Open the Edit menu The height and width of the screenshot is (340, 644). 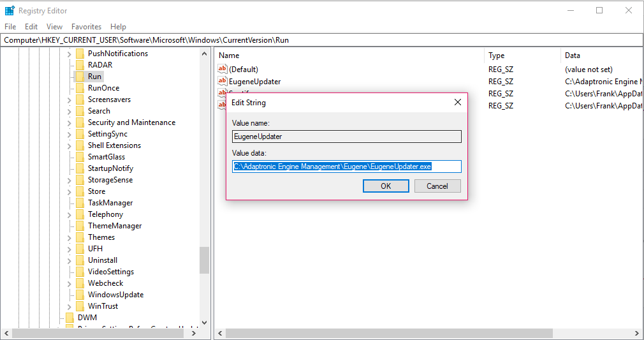(x=31, y=27)
